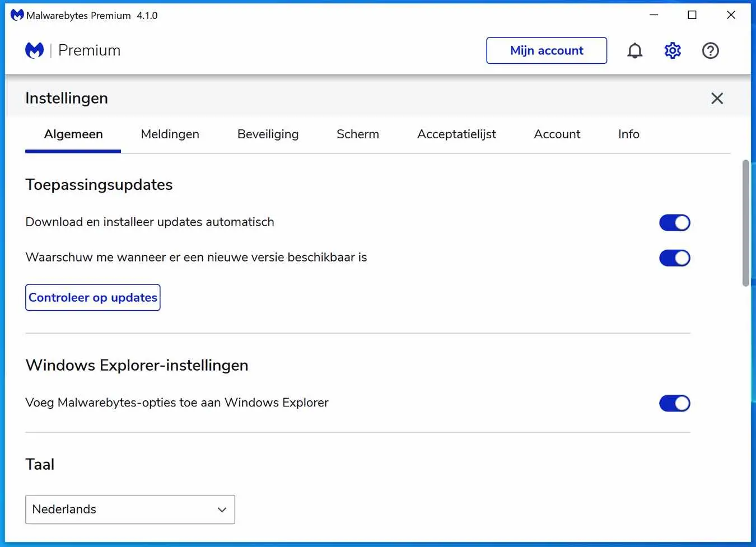Click Controleer op updates button
The width and height of the screenshot is (756, 547).
93,297
